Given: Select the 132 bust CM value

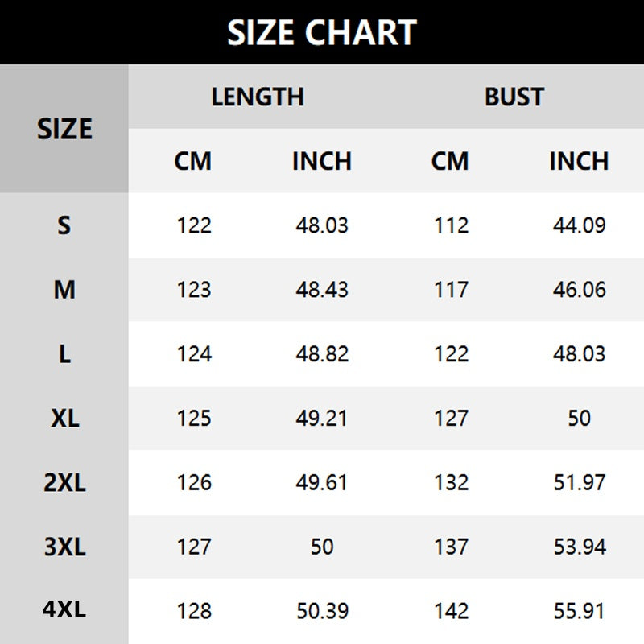Looking at the screenshot, I should pos(451,483).
